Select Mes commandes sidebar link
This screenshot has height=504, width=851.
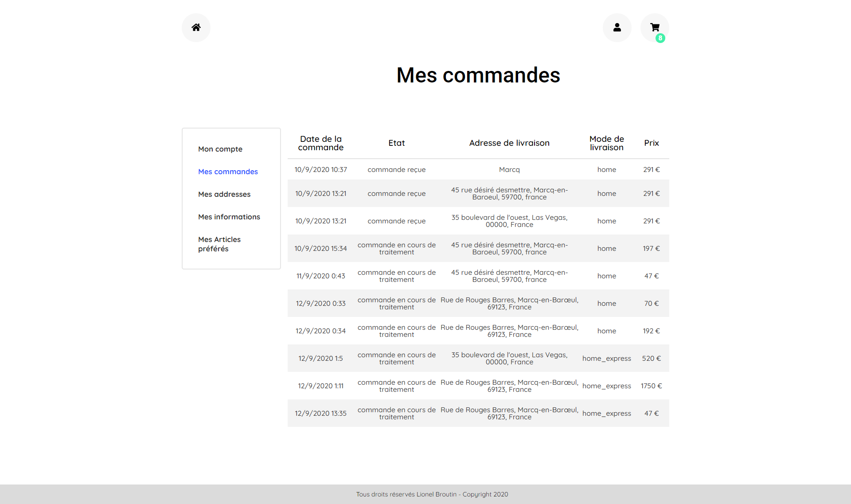click(x=228, y=172)
